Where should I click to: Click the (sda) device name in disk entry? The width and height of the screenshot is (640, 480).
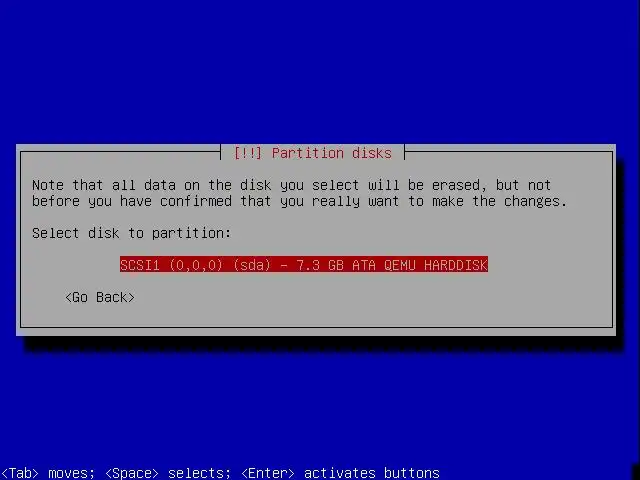tap(252, 265)
